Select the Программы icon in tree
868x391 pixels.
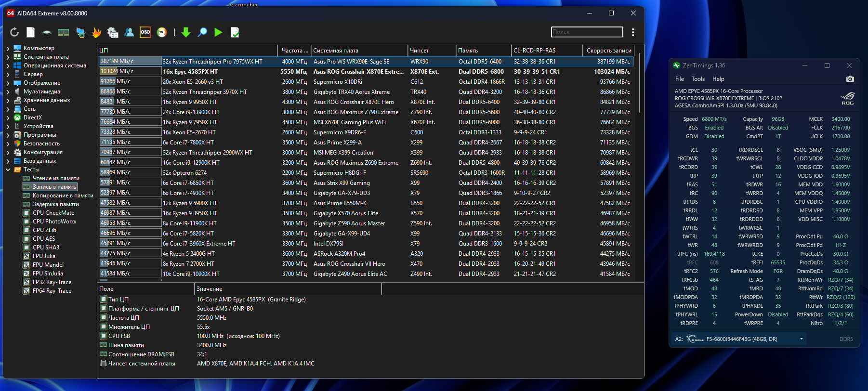coord(17,135)
